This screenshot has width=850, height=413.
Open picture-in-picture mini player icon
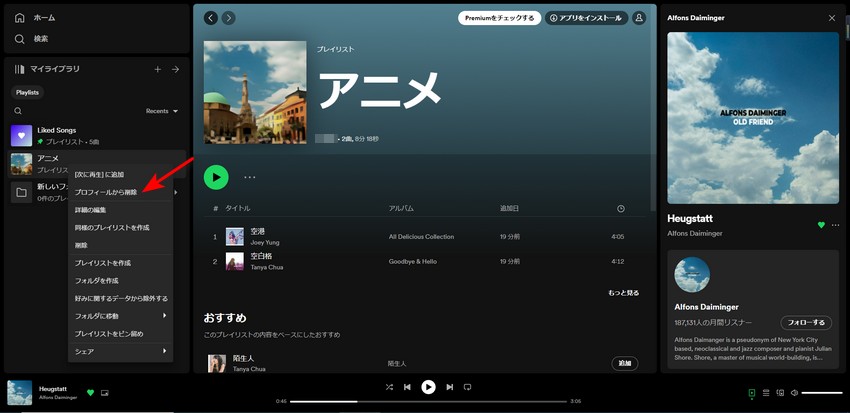pyautogui.click(x=105, y=392)
